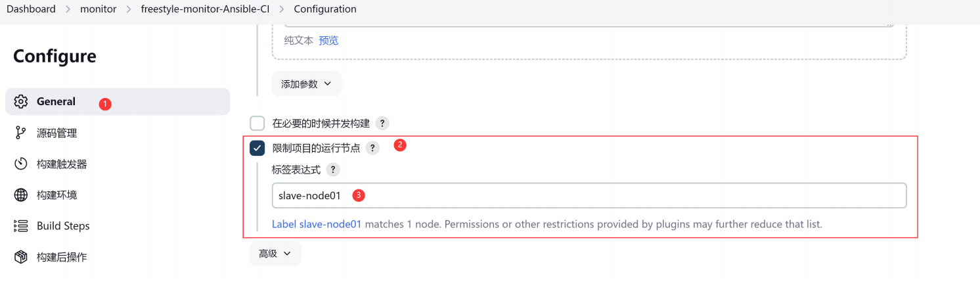This screenshot has height=284, width=980.
Task: Open the Build Steps section
Action: click(63, 226)
